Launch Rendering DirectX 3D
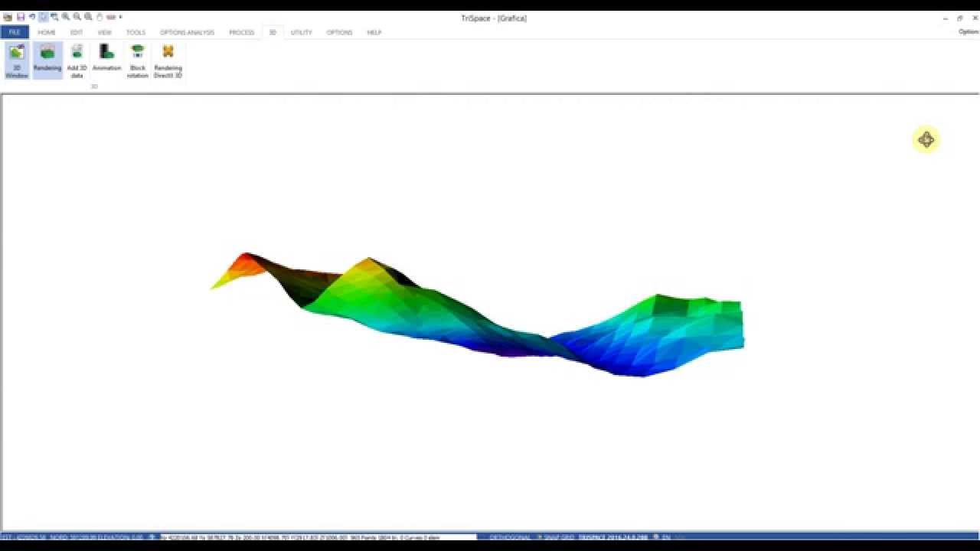This screenshot has width=980, height=551. coord(168,61)
